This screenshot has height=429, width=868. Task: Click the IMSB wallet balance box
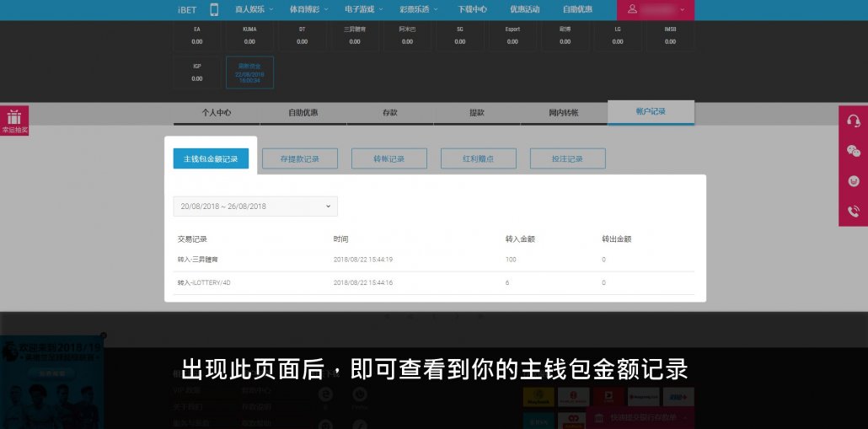coord(670,36)
